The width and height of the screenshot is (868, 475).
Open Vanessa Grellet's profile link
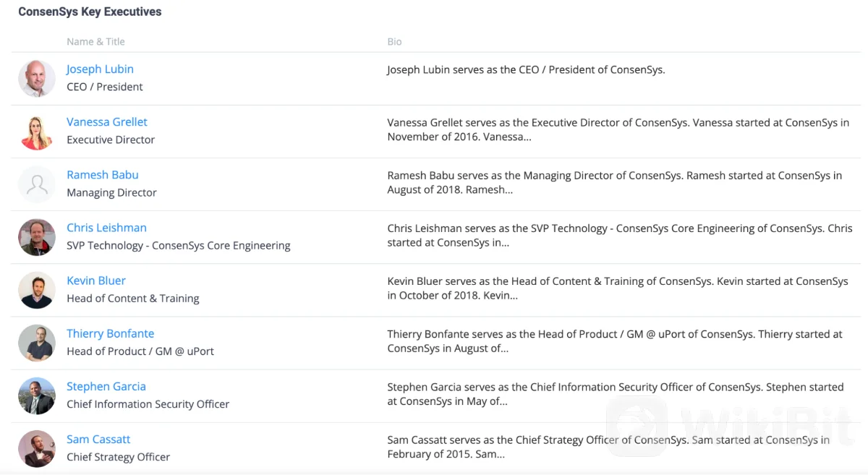tap(107, 122)
